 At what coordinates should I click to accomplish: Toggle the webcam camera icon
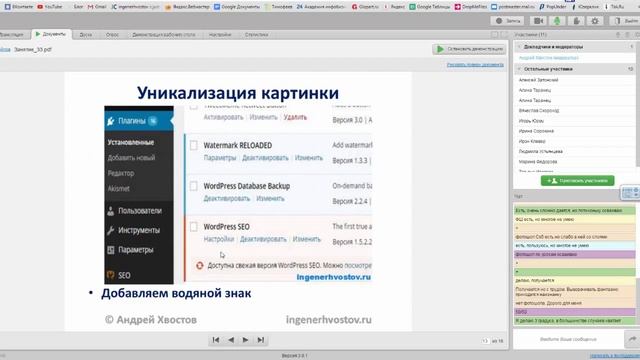pos(539,21)
